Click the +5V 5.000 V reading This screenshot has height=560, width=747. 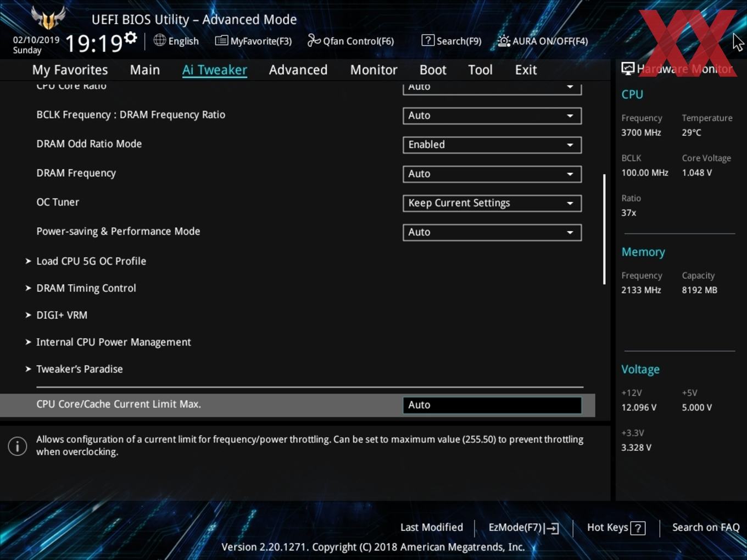tap(697, 407)
